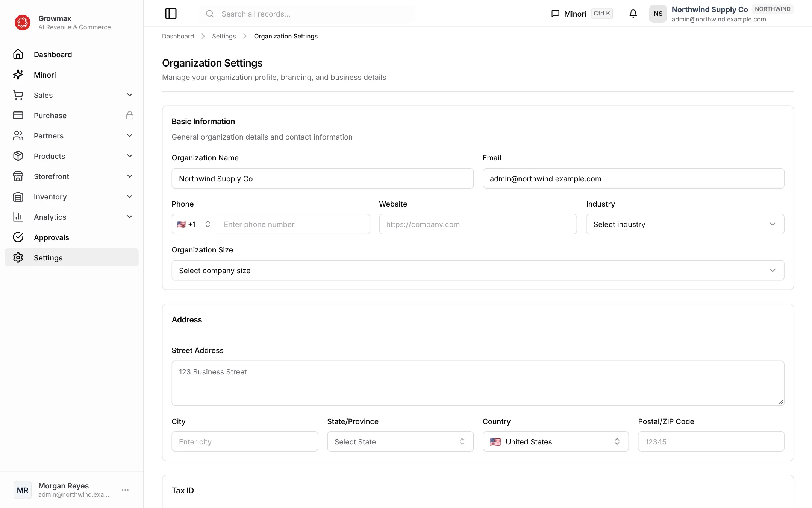Open the Country United States dropdown
The height and width of the screenshot is (508, 812).
tap(556, 441)
